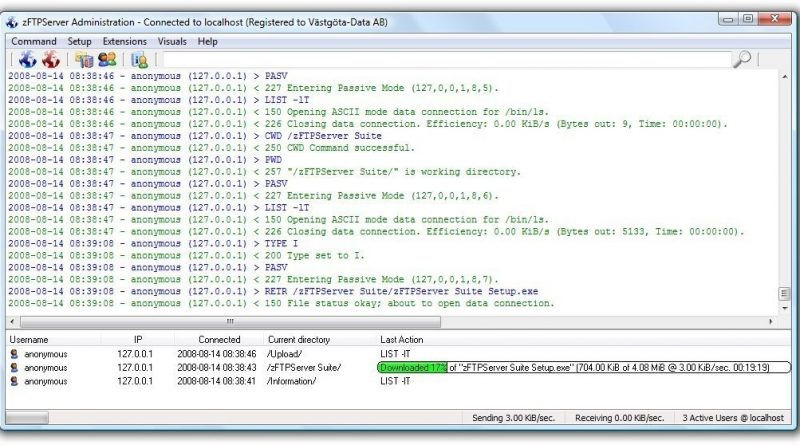Image resolution: width=800 pixels, height=445 pixels.
Task: Click the '3 Active Users @ localhost' status
Action: [x=733, y=418]
